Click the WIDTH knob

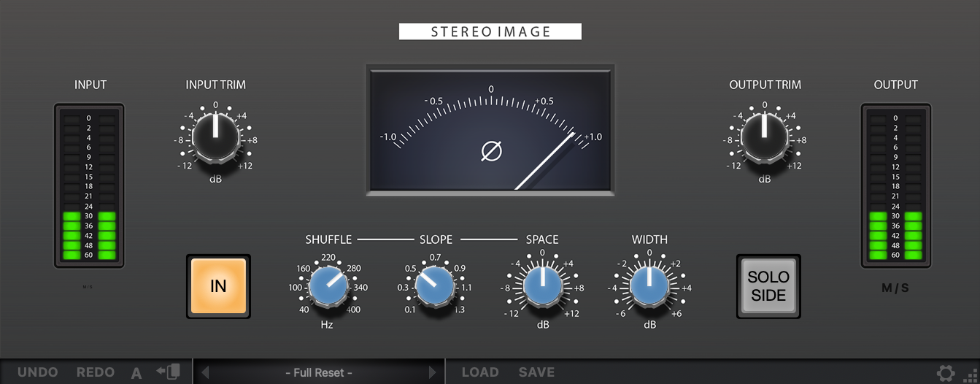click(x=649, y=285)
